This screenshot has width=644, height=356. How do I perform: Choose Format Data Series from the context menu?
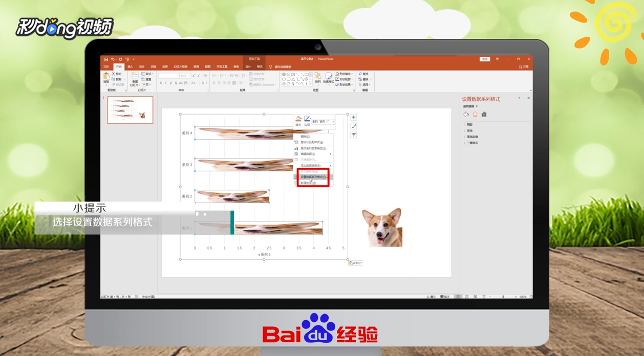coord(313,177)
